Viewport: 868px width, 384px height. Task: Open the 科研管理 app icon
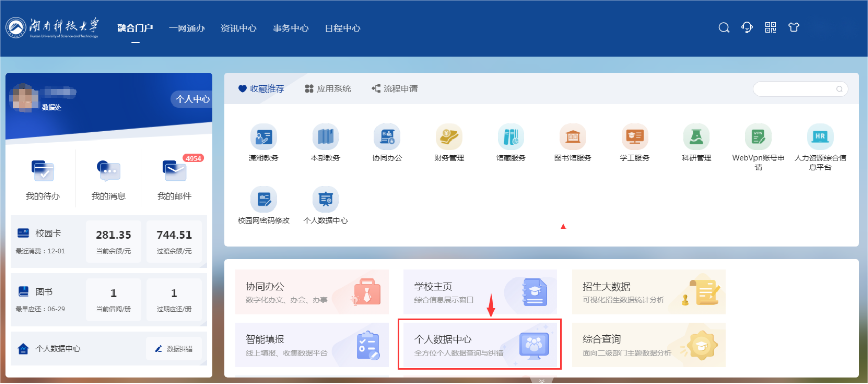tap(696, 137)
